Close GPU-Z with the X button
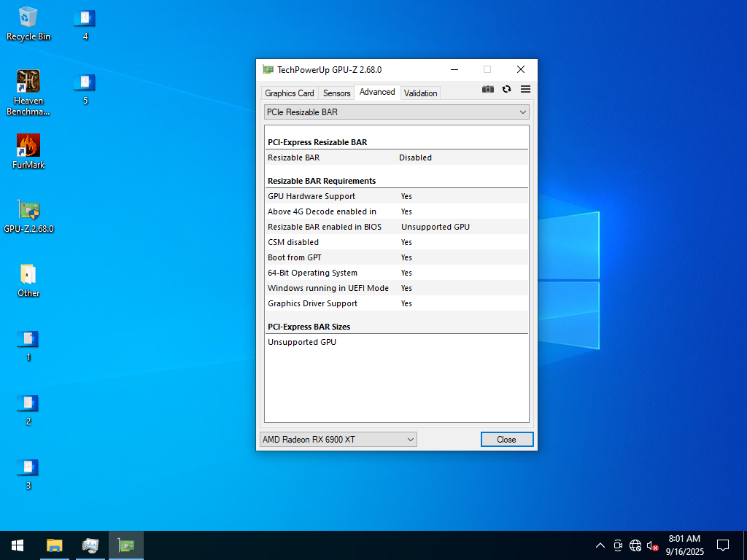The width and height of the screenshot is (747, 560). pos(521,69)
